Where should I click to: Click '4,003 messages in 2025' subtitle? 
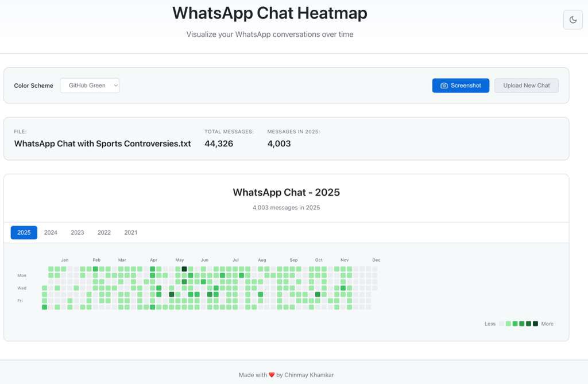tap(286, 208)
